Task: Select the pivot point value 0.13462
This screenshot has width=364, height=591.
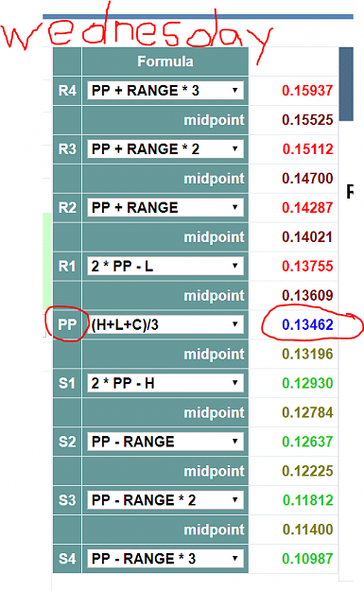Action: [307, 324]
